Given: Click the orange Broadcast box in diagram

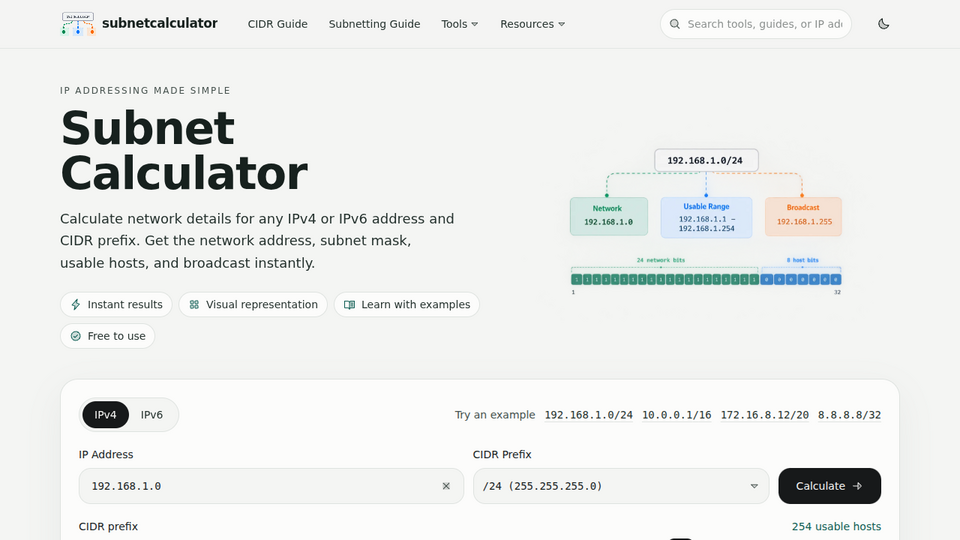Looking at the screenshot, I should pos(803,216).
